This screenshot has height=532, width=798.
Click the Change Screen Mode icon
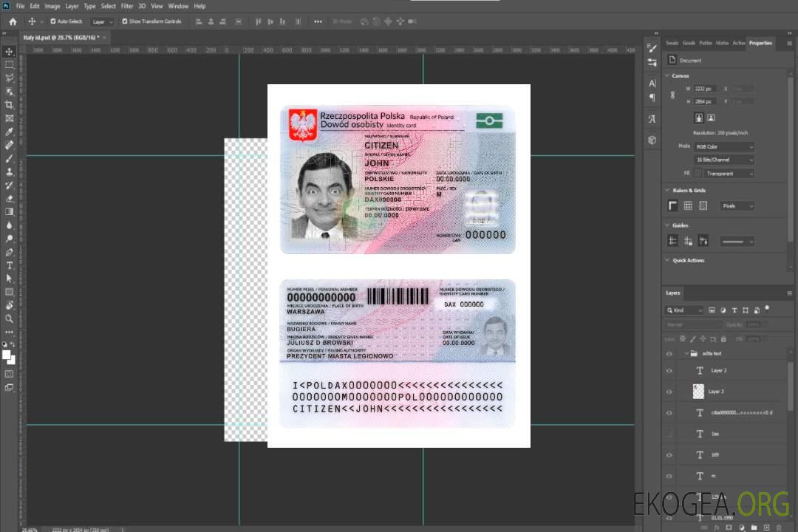point(9,387)
